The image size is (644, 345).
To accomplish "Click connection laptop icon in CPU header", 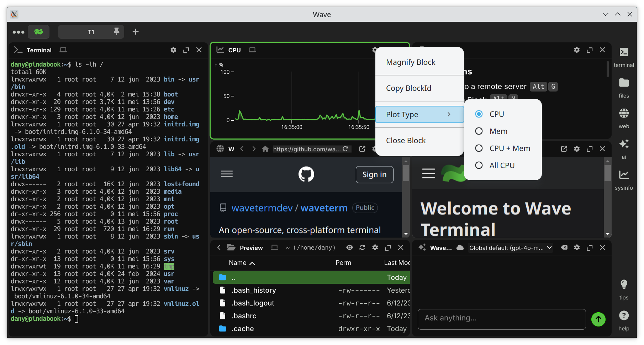I will tap(252, 50).
